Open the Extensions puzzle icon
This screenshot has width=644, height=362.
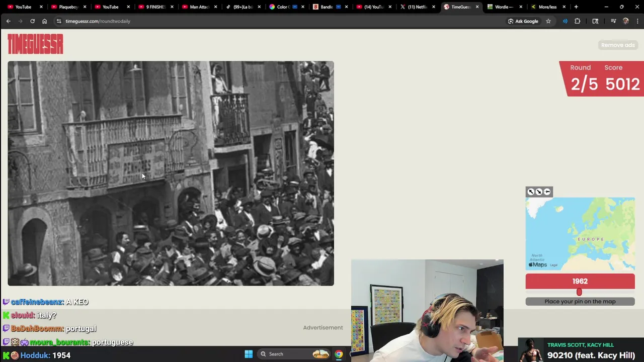point(577,21)
